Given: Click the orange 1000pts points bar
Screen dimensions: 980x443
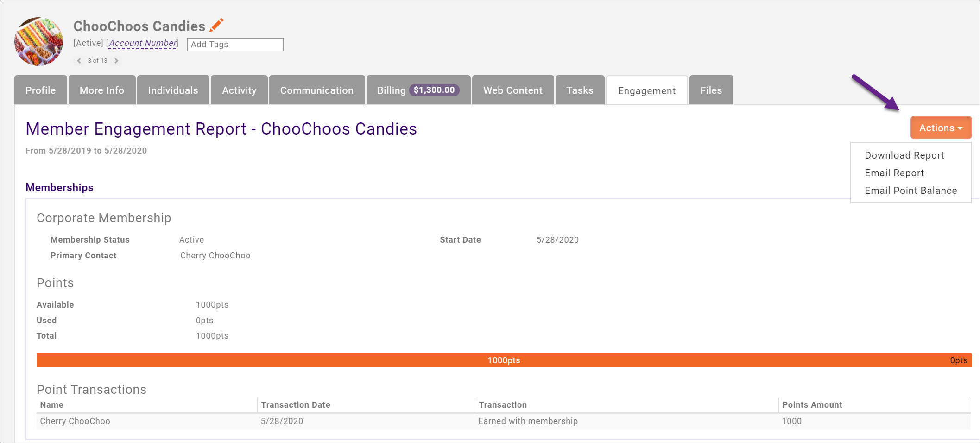Looking at the screenshot, I should click(x=504, y=360).
